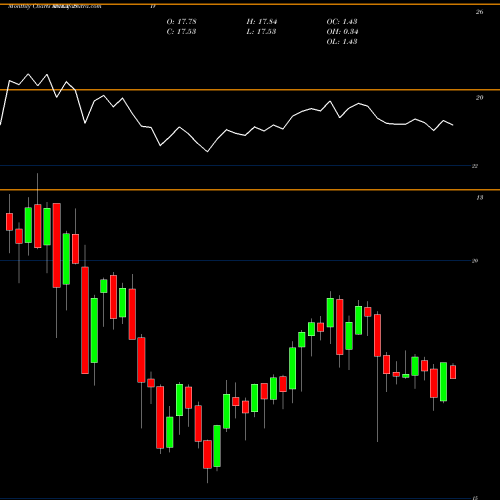
Task: Click the 'OC: 1.43' readout
Action: click(342, 22)
